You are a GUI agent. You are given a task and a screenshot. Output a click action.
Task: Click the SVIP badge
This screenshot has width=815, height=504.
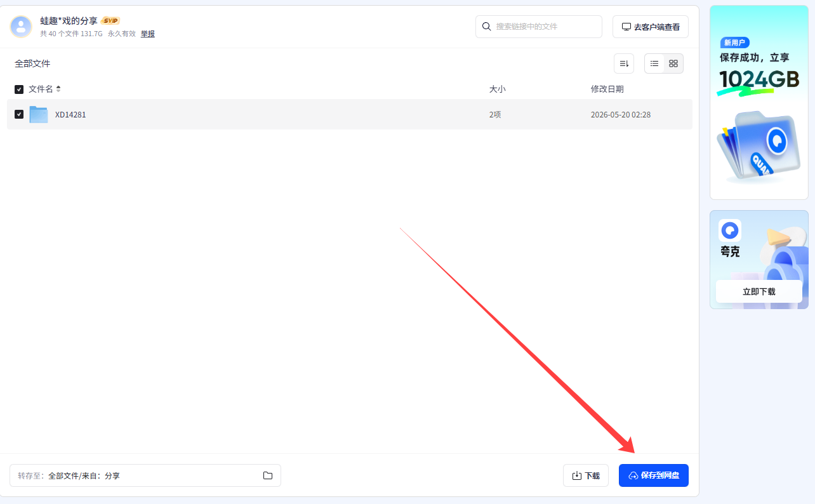coord(110,20)
